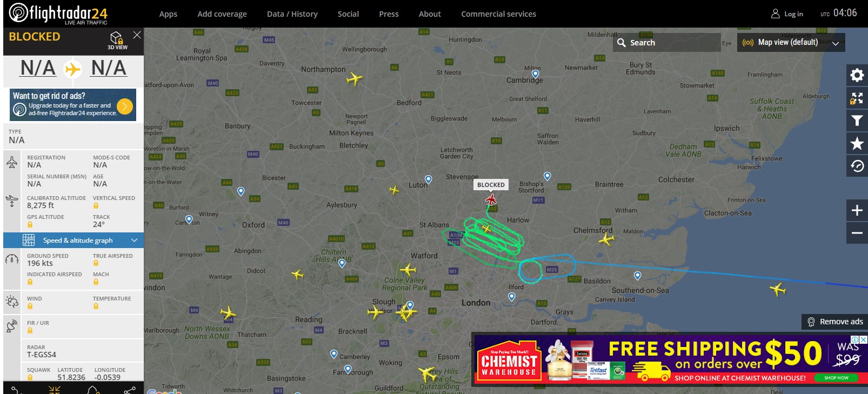Toggle the follow aircraft center icon
Screen dimensions: 868x394
click(x=55, y=389)
